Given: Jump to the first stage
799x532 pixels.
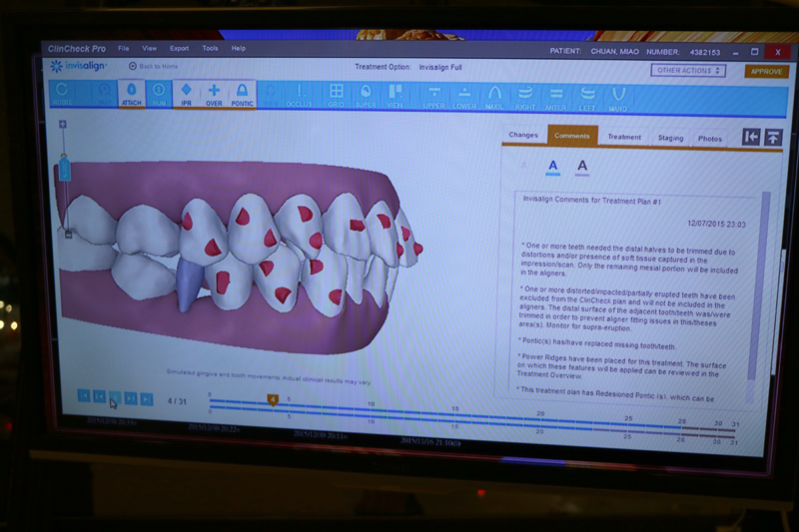Looking at the screenshot, I should [84, 395].
